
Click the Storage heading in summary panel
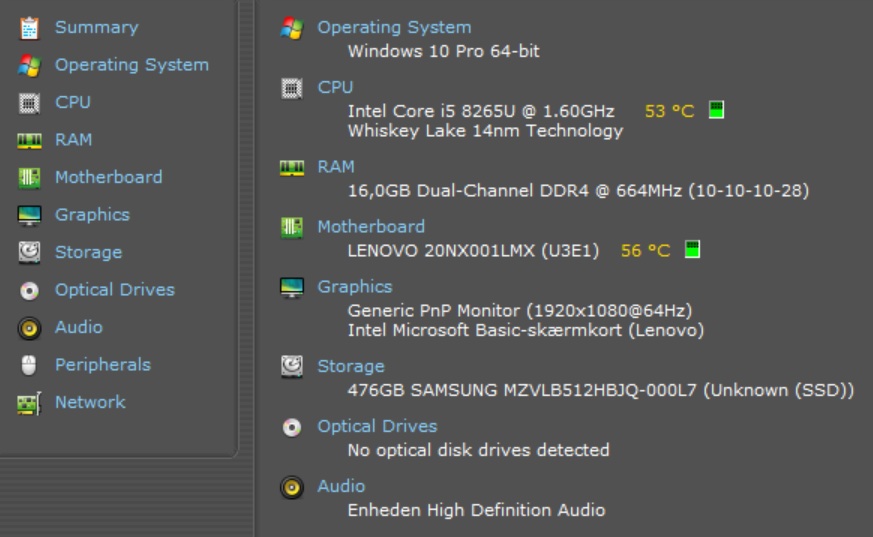pyautogui.click(x=351, y=367)
